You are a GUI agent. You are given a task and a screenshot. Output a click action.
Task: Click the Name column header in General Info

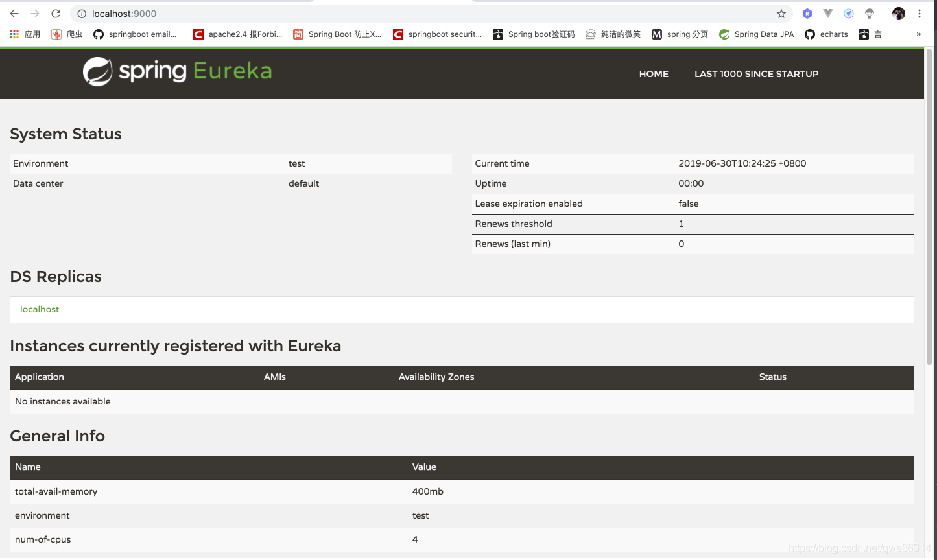28,467
